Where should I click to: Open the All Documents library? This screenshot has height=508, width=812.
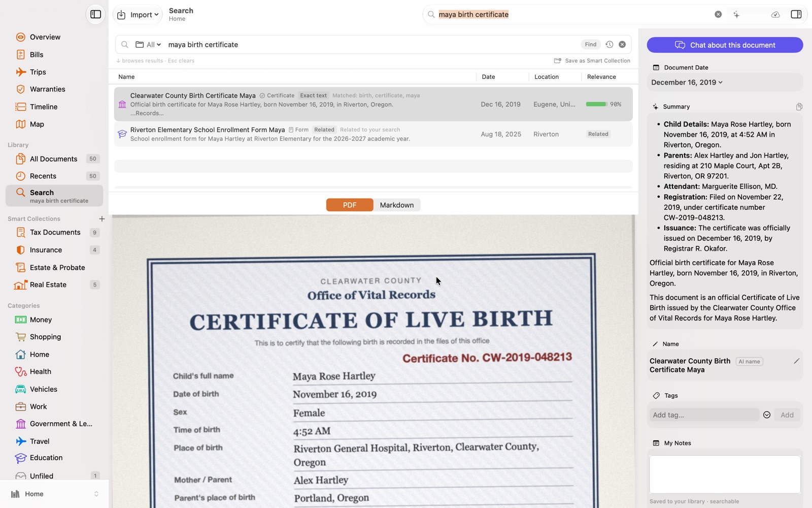coord(55,159)
